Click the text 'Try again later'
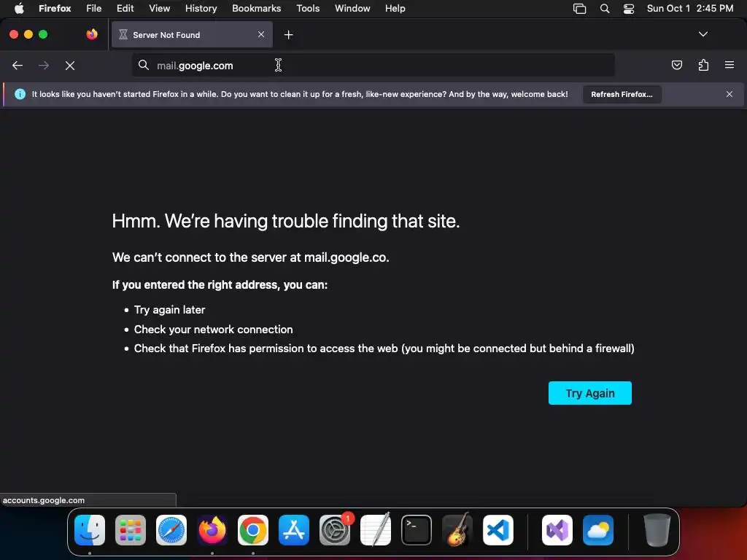The height and width of the screenshot is (560, 747). click(x=169, y=309)
